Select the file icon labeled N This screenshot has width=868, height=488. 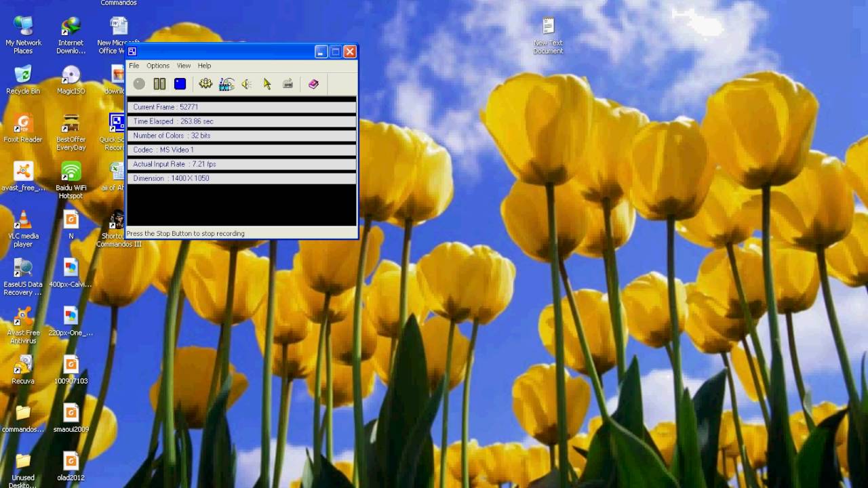[71, 225]
